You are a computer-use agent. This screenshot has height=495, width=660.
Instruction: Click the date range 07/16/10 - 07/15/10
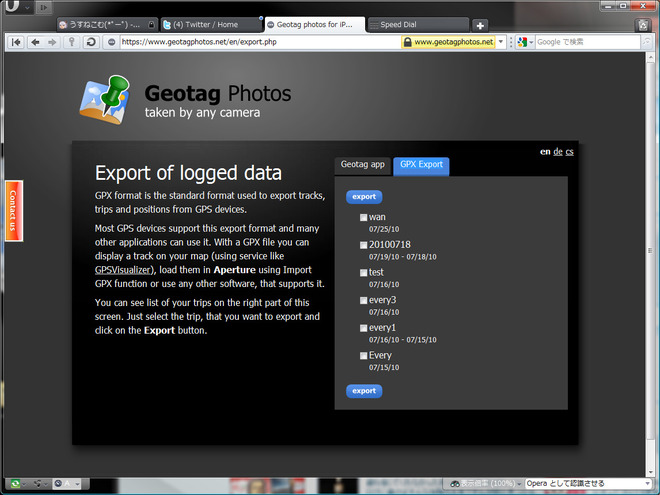click(402, 340)
